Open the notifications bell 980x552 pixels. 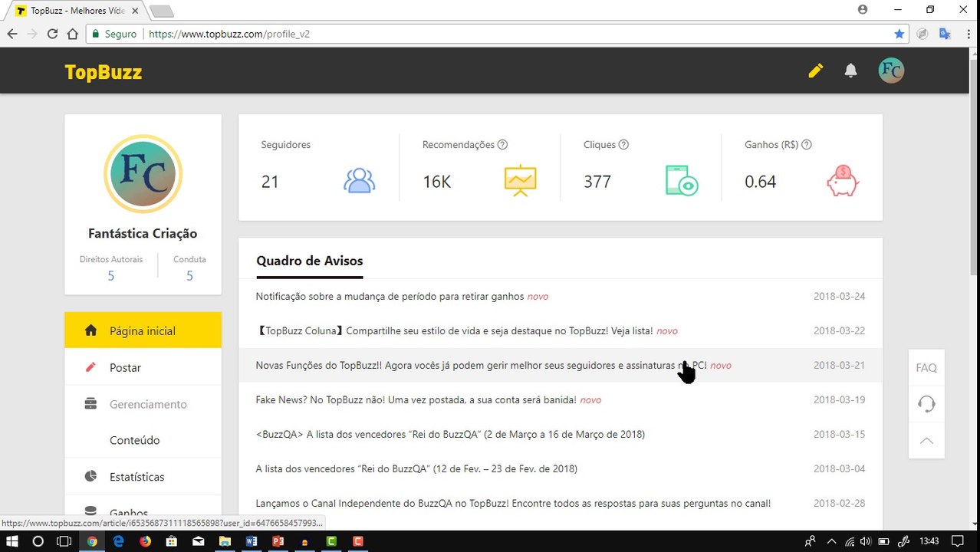(850, 71)
